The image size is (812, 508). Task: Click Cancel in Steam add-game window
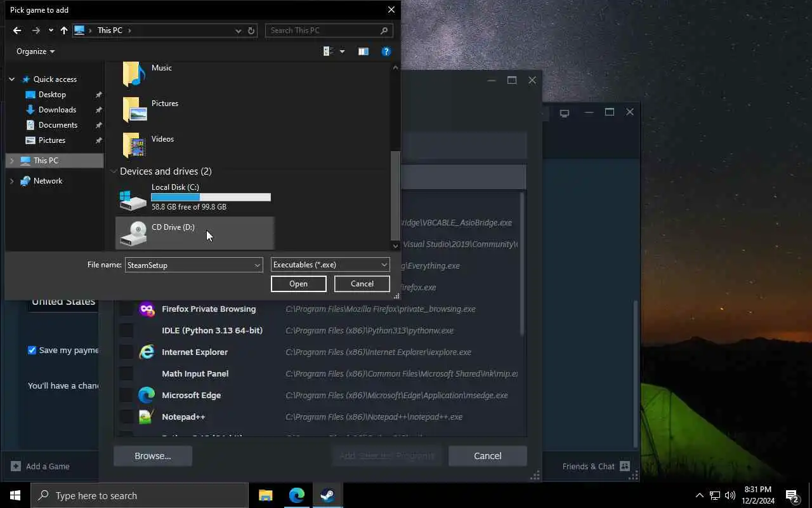(x=488, y=456)
